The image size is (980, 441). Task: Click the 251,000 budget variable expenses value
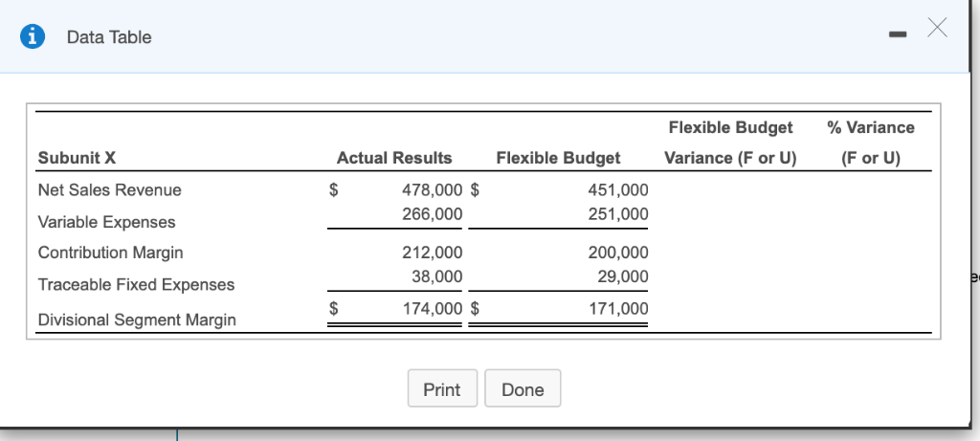click(x=618, y=214)
